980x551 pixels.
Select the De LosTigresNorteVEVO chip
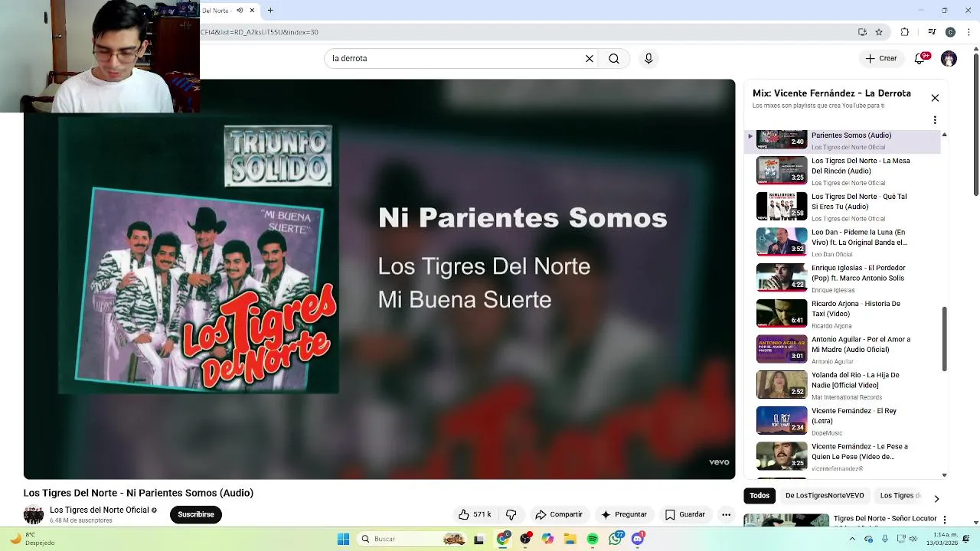coord(825,495)
